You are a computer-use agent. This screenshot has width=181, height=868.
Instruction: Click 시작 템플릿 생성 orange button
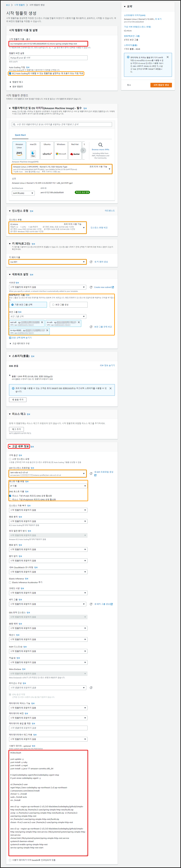161,85
